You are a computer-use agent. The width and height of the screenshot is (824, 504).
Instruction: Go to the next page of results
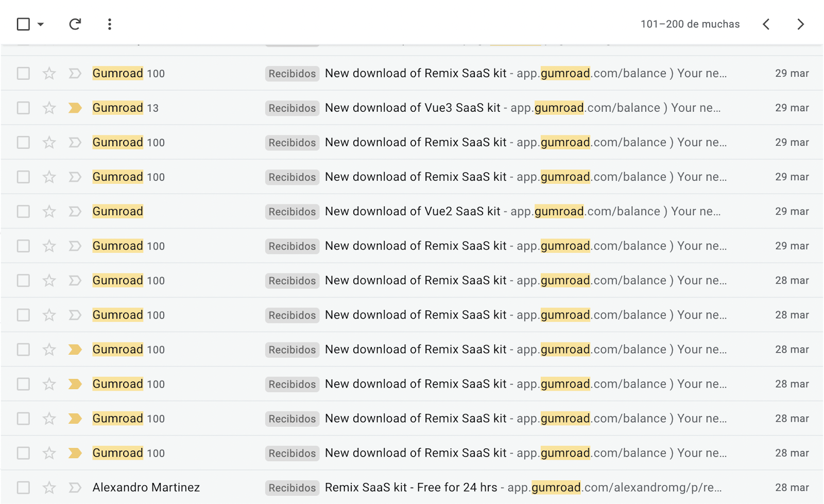coord(800,24)
